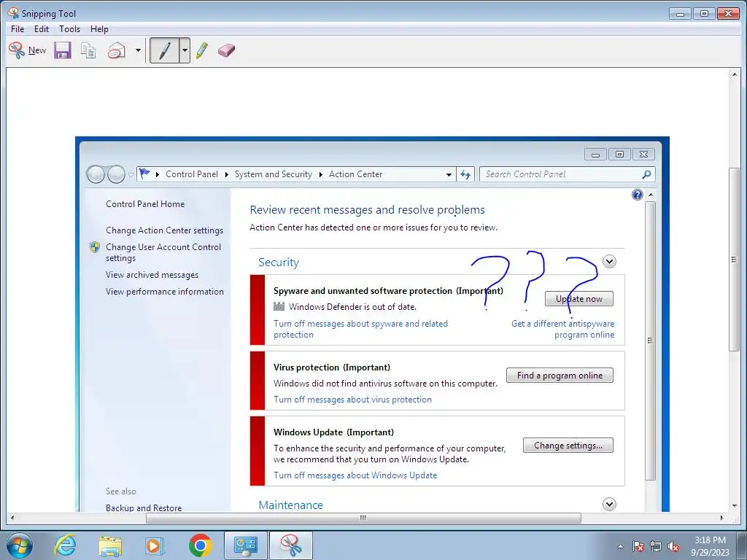The image size is (747, 560).
Task: Expand the Maintenance section chevron
Action: [609, 505]
